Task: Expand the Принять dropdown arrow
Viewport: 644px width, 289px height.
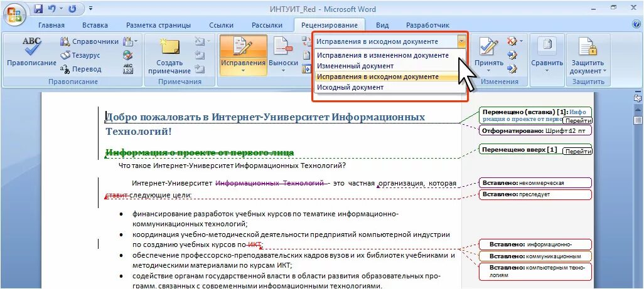Action: (x=489, y=71)
